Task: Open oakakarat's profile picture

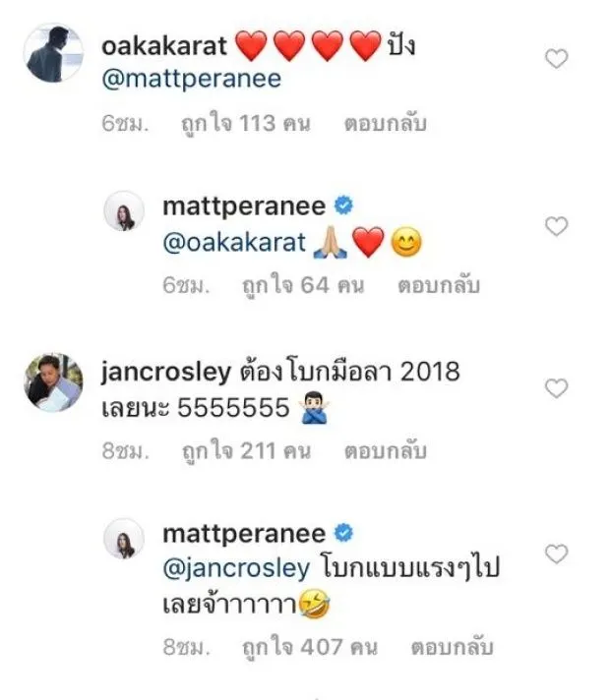Action: [x=53, y=54]
